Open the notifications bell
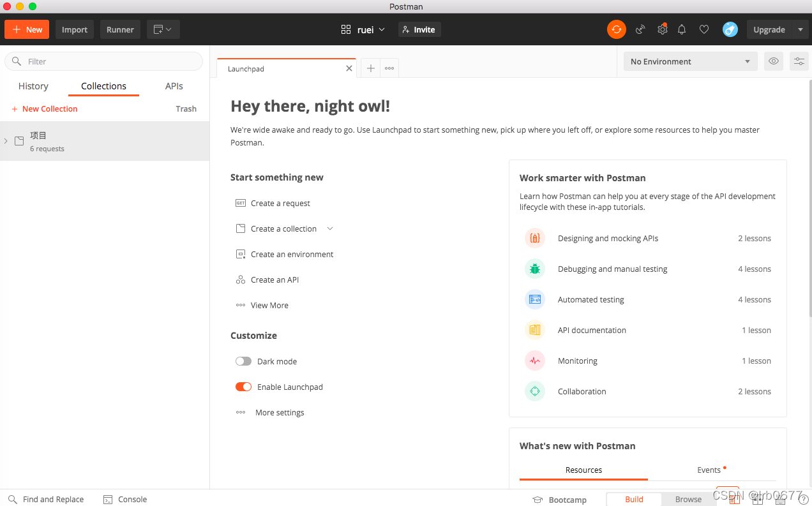The width and height of the screenshot is (812, 506). 682,29
